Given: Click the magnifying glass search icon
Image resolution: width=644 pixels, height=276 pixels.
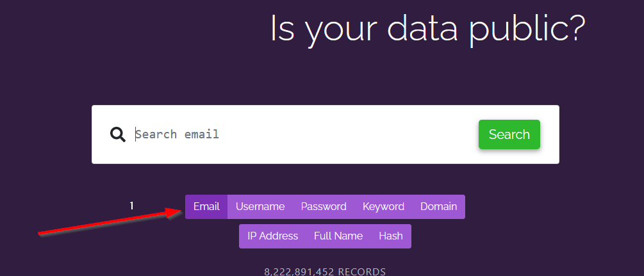Looking at the screenshot, I should point(118,134).
